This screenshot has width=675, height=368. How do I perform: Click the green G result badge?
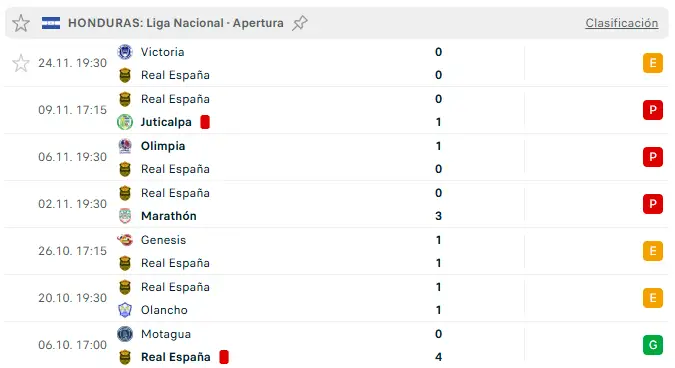pos(653,345)
